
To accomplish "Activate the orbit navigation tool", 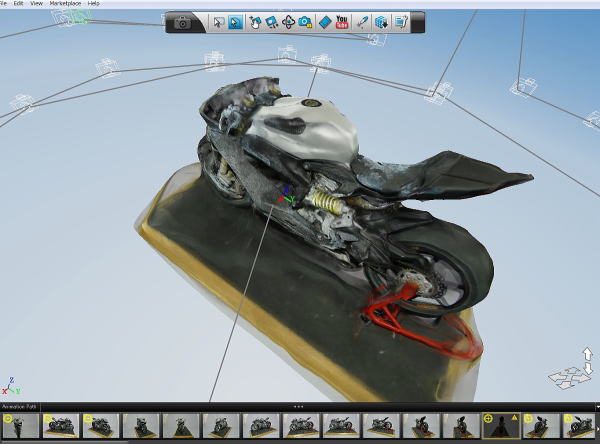I will click(x=289, y=22).
